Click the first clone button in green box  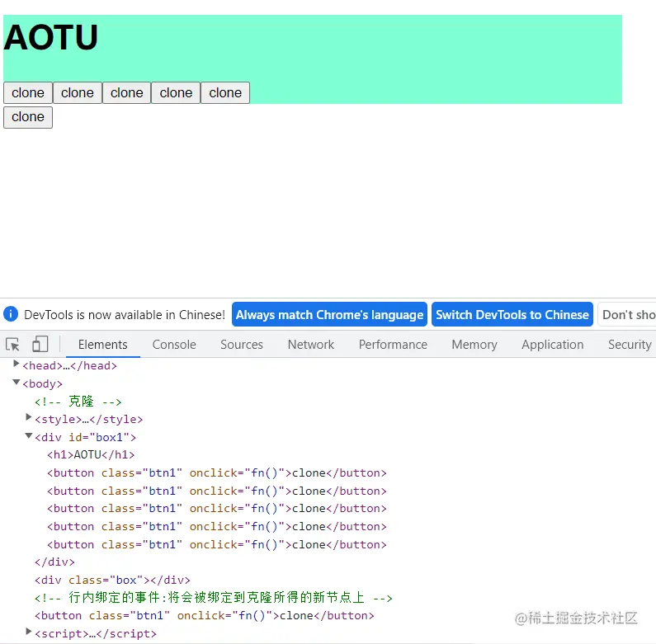click(x=28, y=93)
